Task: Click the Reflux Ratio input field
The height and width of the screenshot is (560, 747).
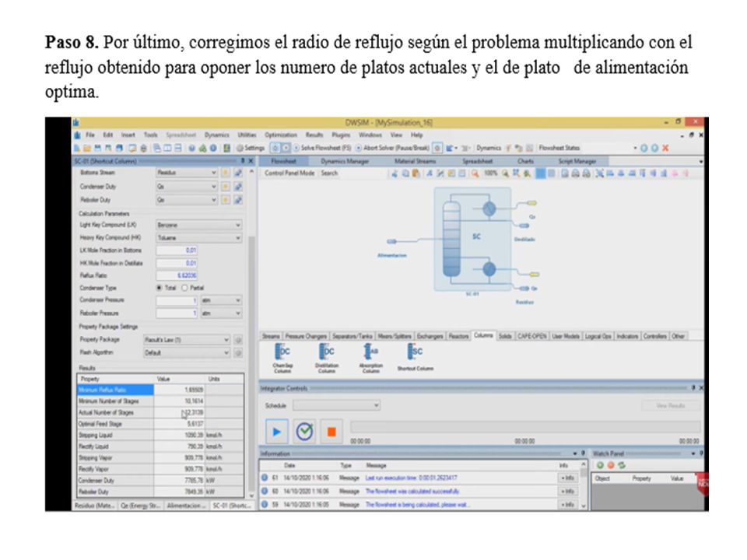Action: [x=177, y=275]
